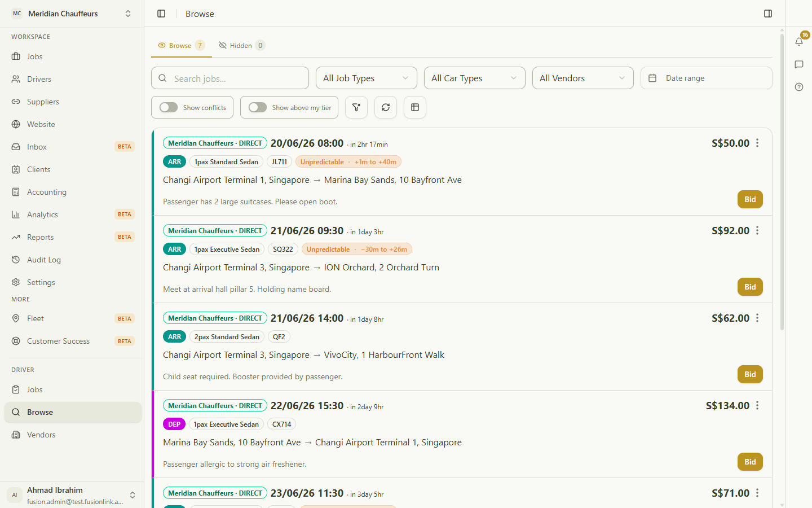Viewport: 812px width, 508px height.
Task: Open the Meridian Chauffeurs workspace switcher
Action: (72, 14)
